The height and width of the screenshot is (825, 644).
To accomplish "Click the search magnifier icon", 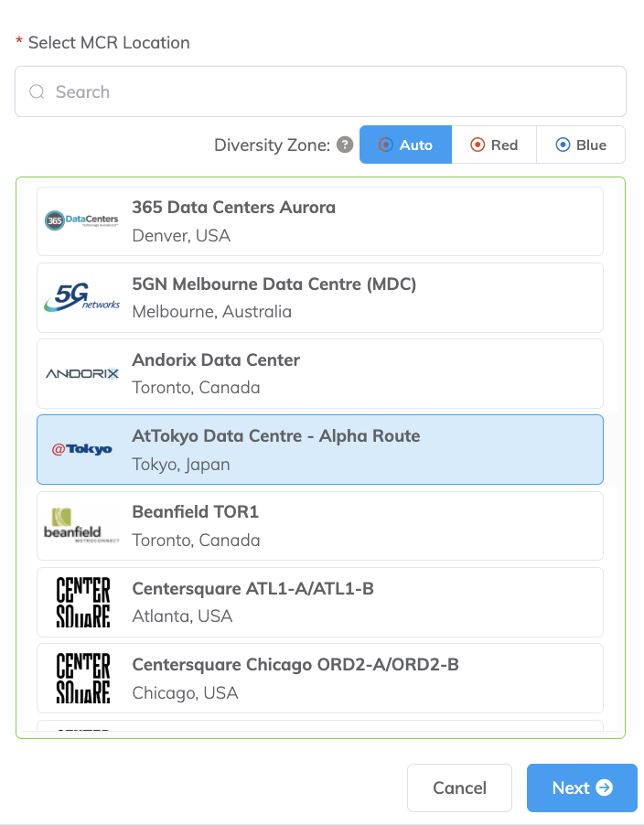I will pyautogui.click(x=37, y=91).
